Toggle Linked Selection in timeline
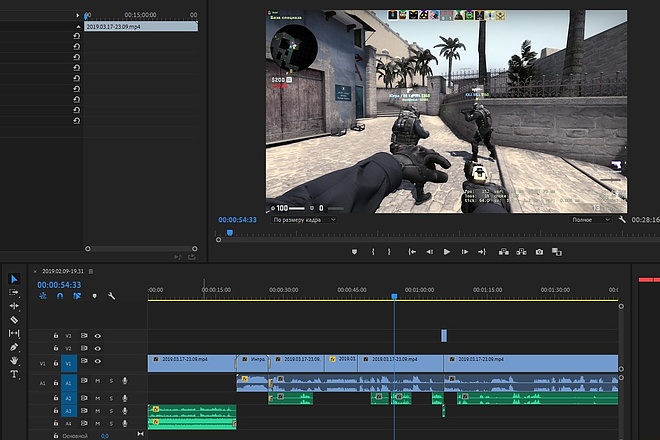Viewport: 660px width, 440px height. [x=77, y=296]
